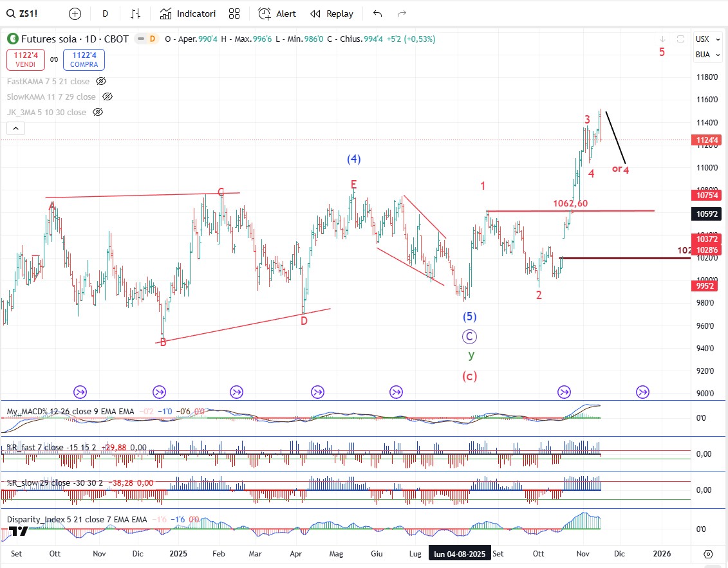The height and width of the screenshot is (568, 728).
Task: Click the undo arrow
Action: tap(377, 14)
